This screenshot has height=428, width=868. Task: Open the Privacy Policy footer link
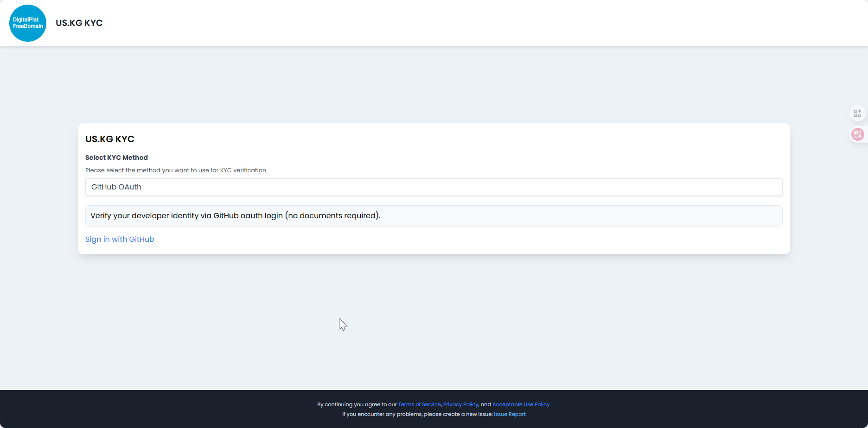pyautogui.click(x=460, y=404)
